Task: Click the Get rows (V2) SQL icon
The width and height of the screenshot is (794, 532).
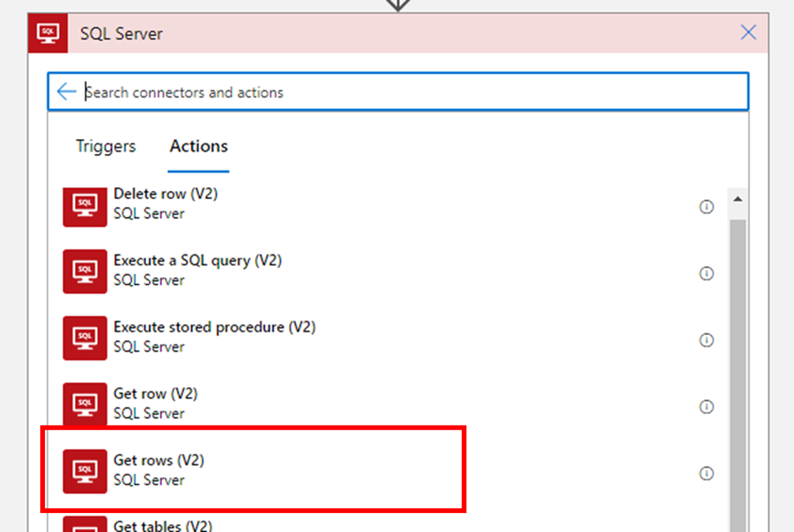Action: (x=85, y=471)
